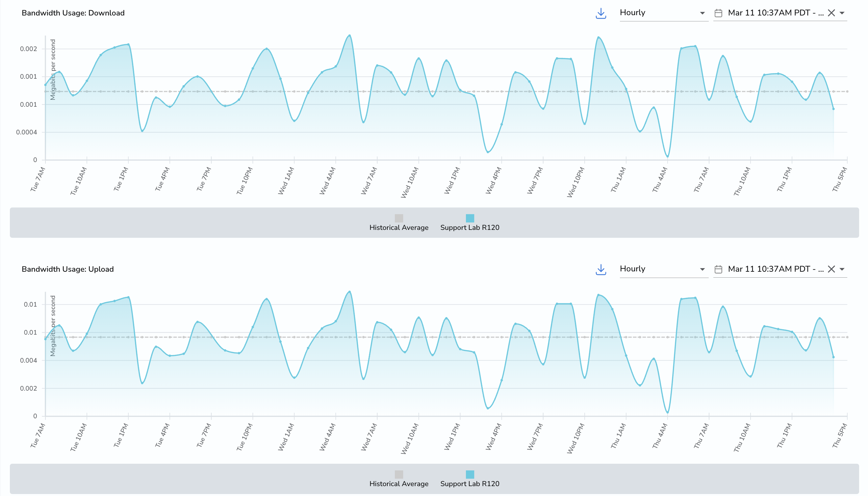Download the Download bandwidth chart data

click(x=601, y=13)
